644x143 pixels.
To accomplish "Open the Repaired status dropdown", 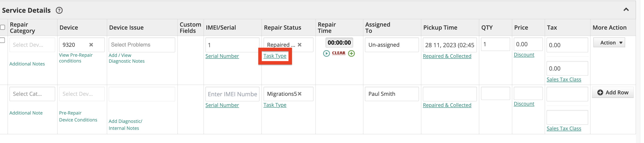I will (288, 45).
